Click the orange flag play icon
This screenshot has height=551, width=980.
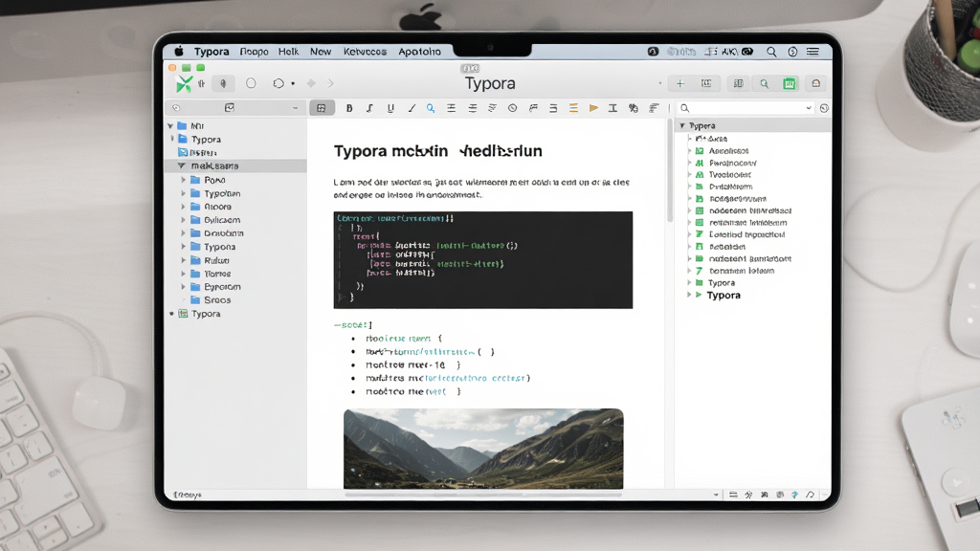pos(593,108)
